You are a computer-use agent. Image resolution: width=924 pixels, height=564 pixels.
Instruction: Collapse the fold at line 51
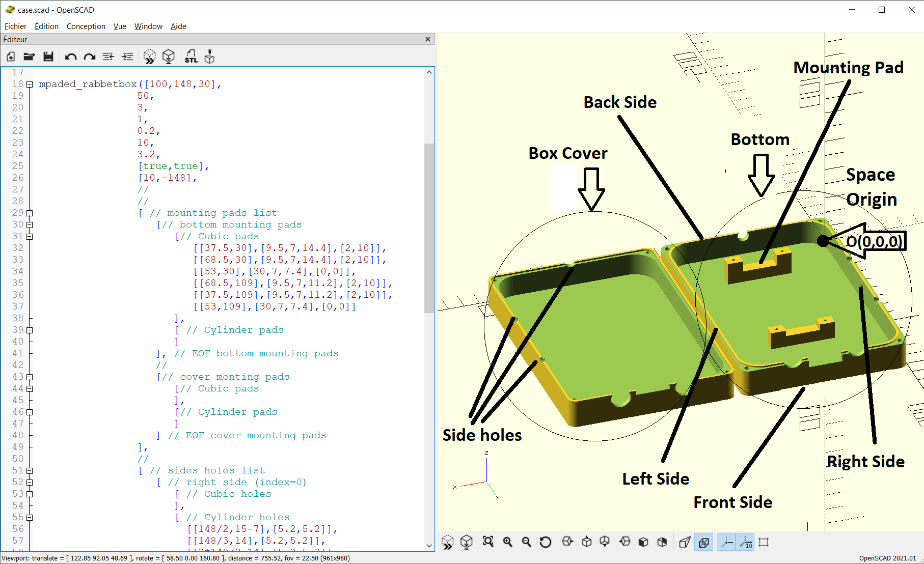coord(30,471)
